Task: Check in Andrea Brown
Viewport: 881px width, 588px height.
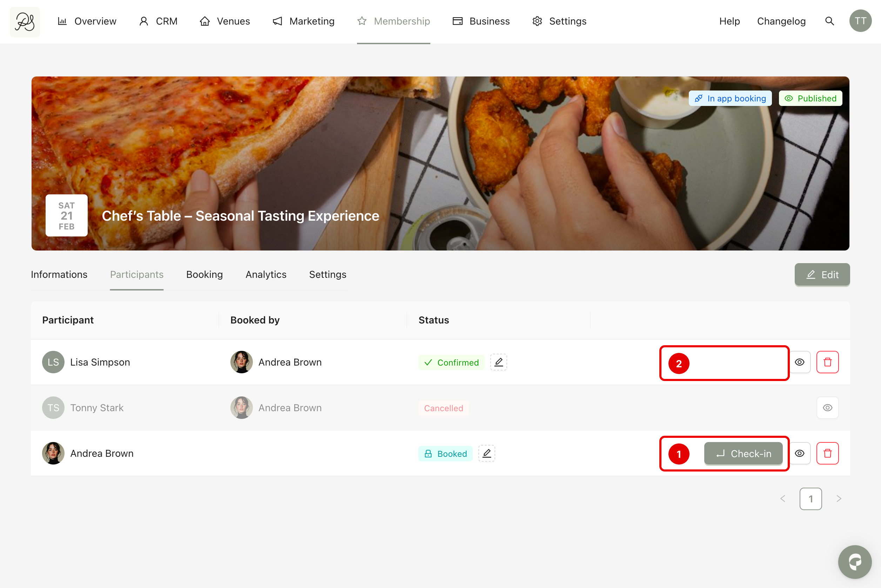Action: (743, 453)
